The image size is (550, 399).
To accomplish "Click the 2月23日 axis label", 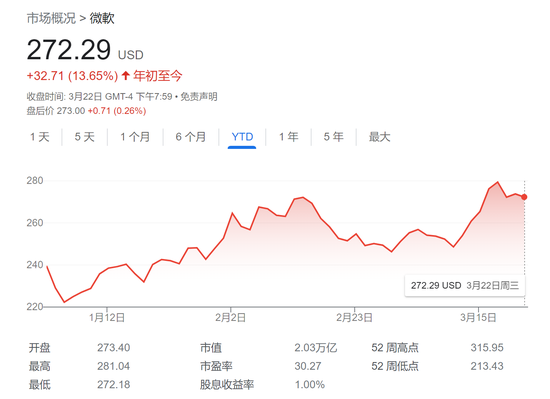I will [354, 318].
